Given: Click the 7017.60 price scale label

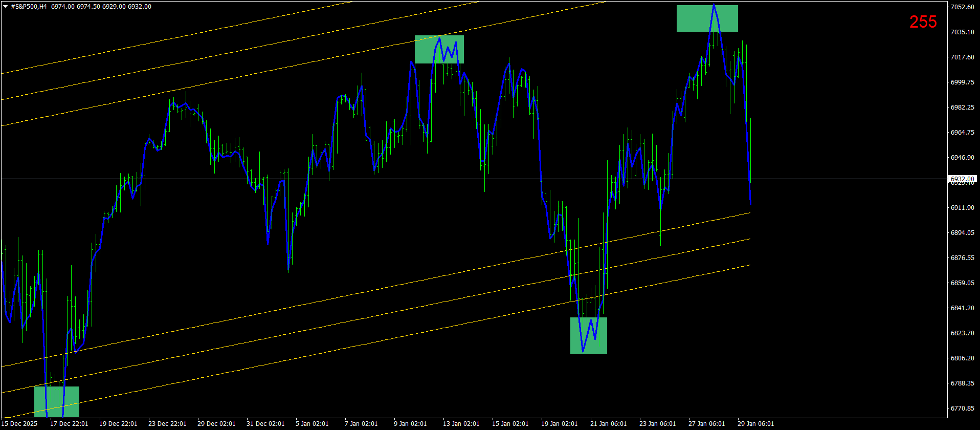Looking at the screenshot, I should [962, 57].
